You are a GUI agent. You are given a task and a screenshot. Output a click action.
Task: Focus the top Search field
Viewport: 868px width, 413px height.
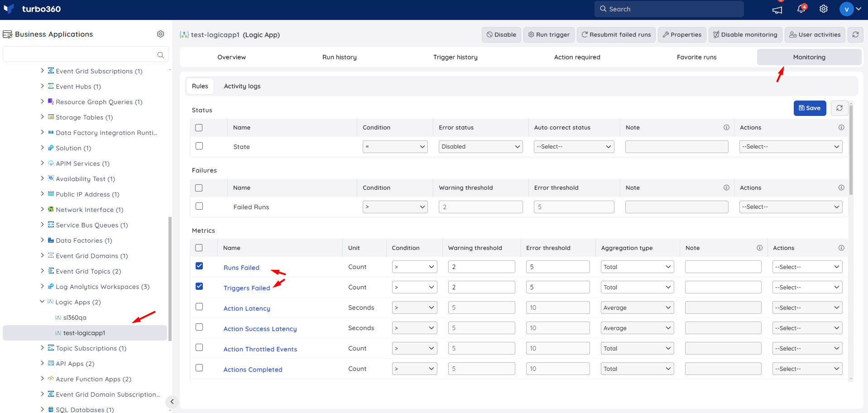click(669, 9)
